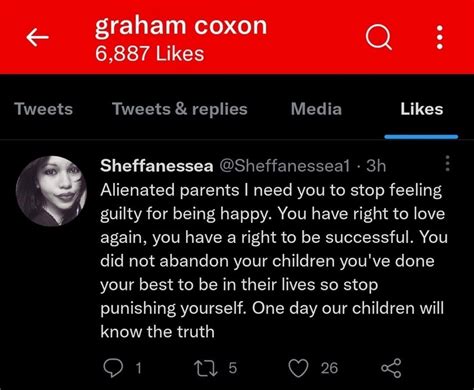Image resolution: width=474 pixels, height=390 pixels.
Task: Switch to Tweets & replies tab
Action: pyautogui.click(x=180, y=109)
